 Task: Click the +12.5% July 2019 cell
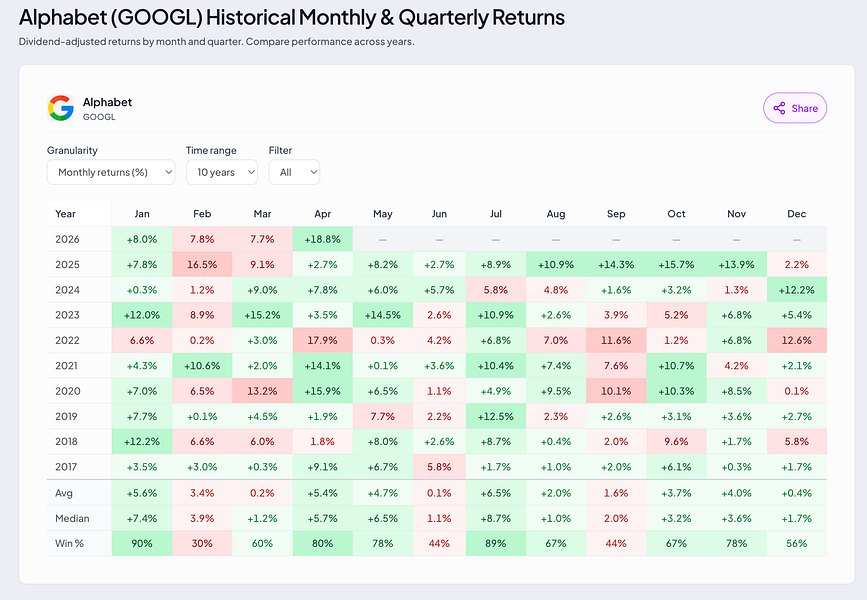click(x=496, y=416)
